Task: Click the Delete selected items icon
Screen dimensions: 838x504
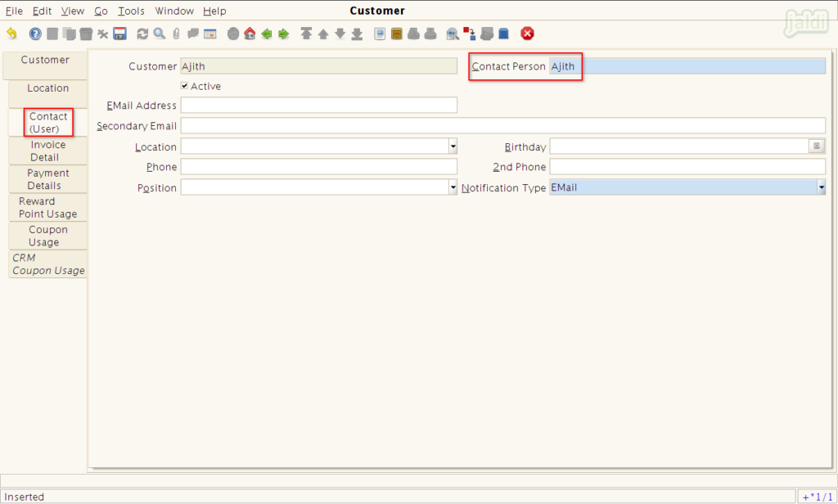Action: (102, 34)
